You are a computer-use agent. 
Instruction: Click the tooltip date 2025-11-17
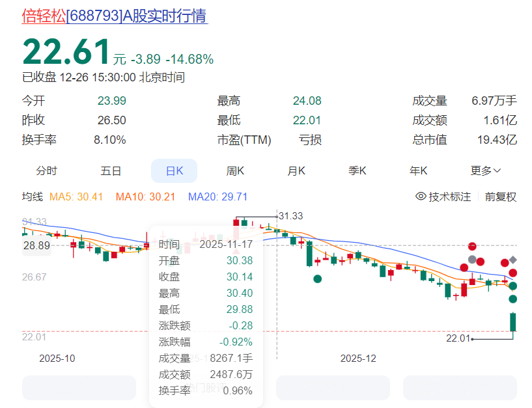coord(226,244)
